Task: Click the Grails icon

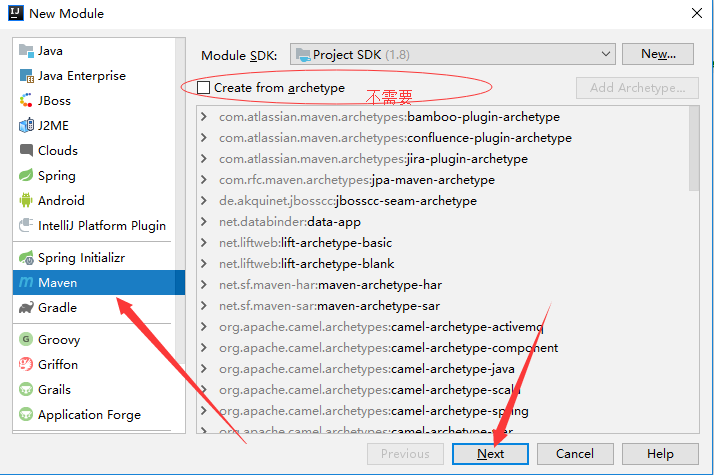Action: point(26,389)
